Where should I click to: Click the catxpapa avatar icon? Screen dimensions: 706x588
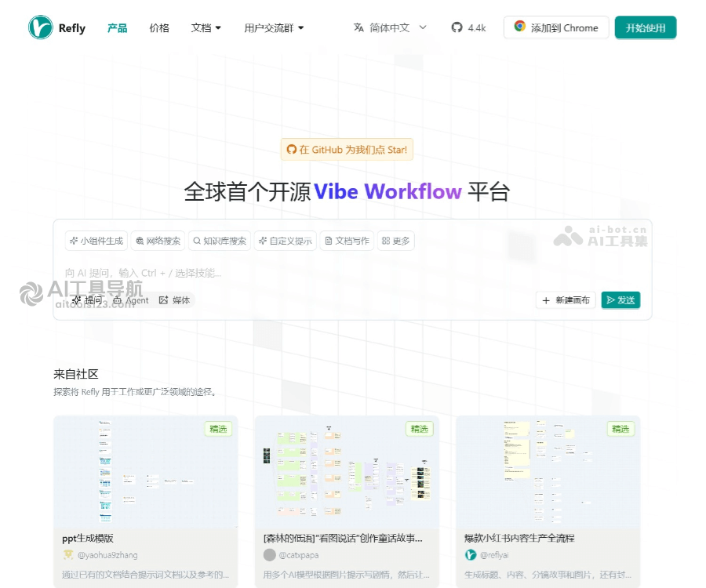(269, 555)
